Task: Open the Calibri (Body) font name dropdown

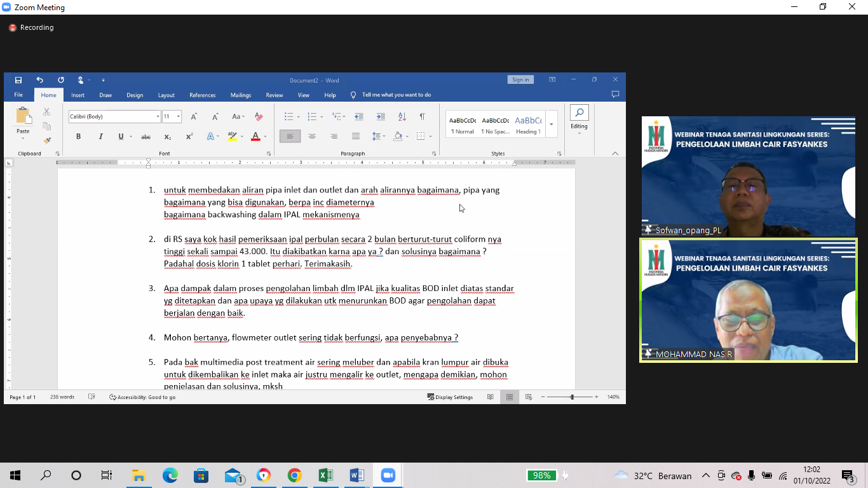Action: tap(158, 117)
